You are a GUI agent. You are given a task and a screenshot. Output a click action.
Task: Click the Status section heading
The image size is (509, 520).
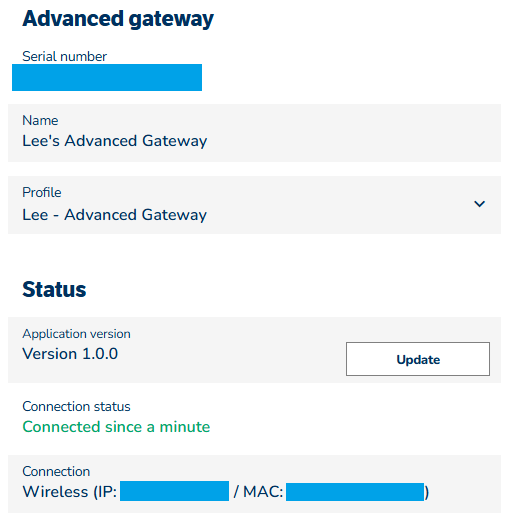[x=54, y=289]
